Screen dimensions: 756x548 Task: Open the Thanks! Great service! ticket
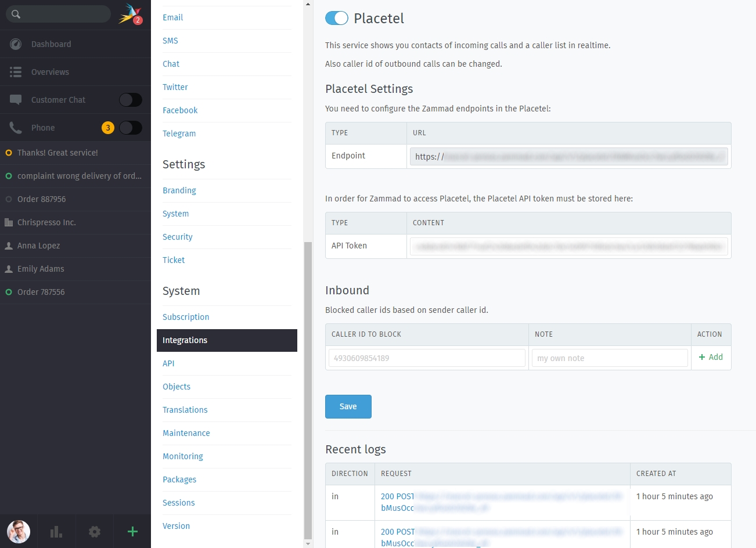click(x=75, y=153)
